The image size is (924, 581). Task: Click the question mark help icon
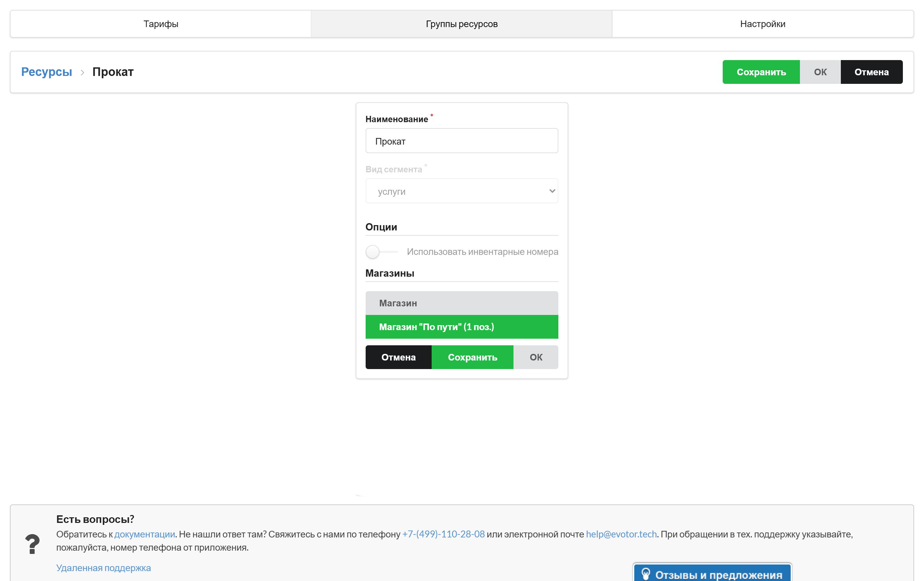(32, 544)
